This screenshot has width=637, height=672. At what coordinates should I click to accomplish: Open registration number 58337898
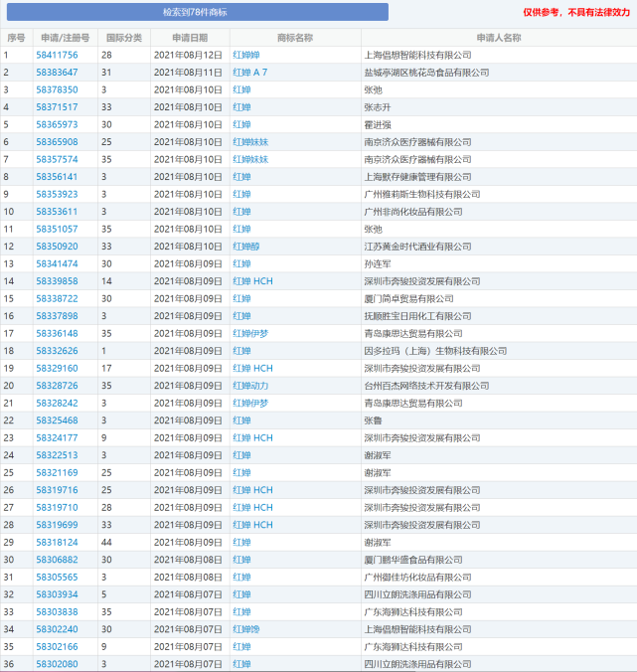(57, 316)
